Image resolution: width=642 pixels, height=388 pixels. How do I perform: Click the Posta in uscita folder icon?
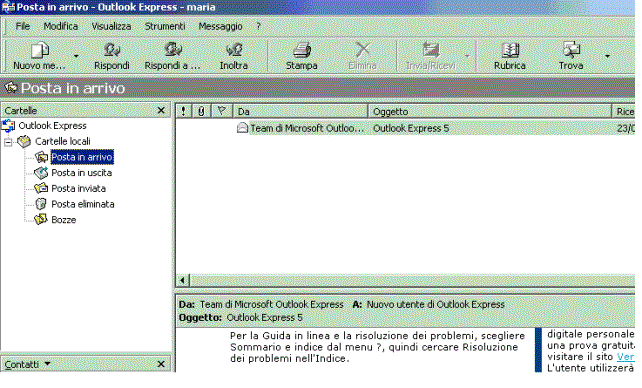[41, 173]
